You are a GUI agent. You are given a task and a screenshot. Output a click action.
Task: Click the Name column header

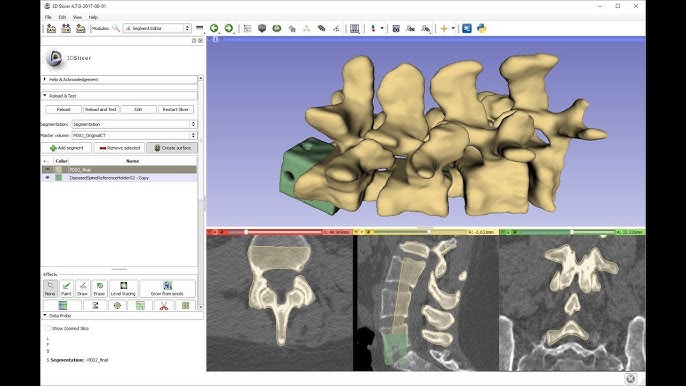[x=133, y=161]
